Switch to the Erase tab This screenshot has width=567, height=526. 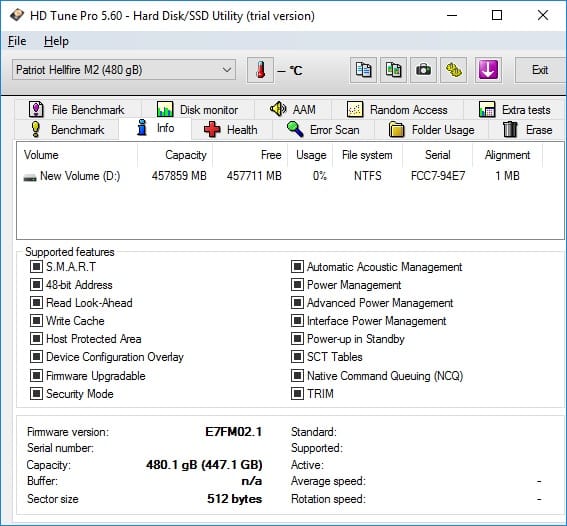click(x=527, y=130)
